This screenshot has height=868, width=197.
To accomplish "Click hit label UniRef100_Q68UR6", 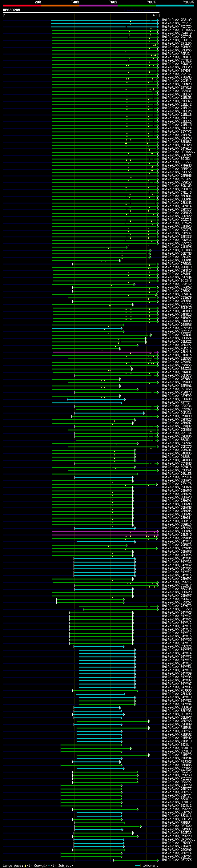I will tap(177, 325).
